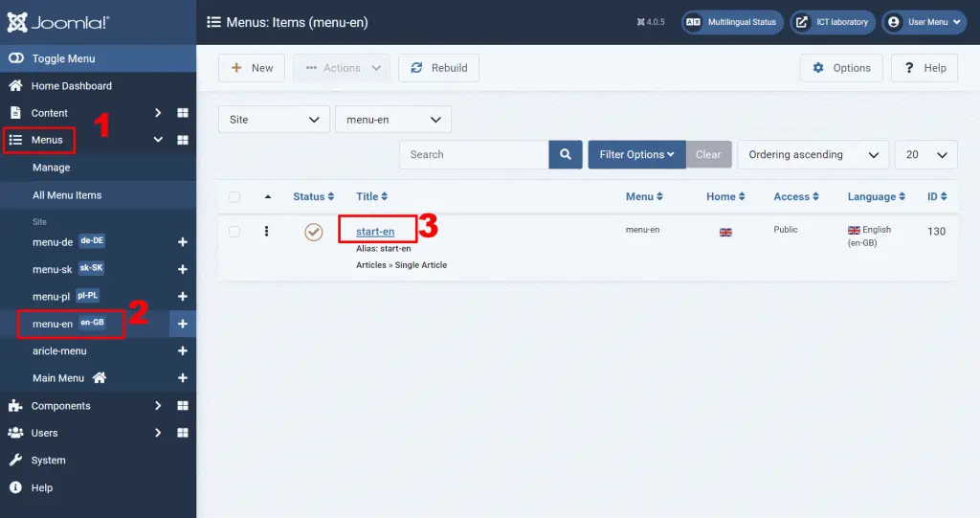
Task: Open Menus in the sidebar
Action: (x=47, y=140)
